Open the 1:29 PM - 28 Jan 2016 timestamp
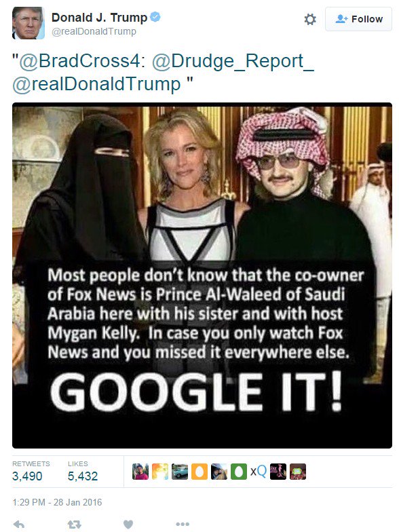The width and height of the screenshot is (399, 532). (57, 502)
